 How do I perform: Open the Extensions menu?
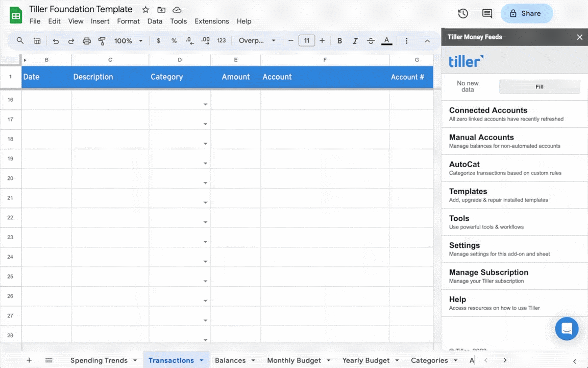211,21
